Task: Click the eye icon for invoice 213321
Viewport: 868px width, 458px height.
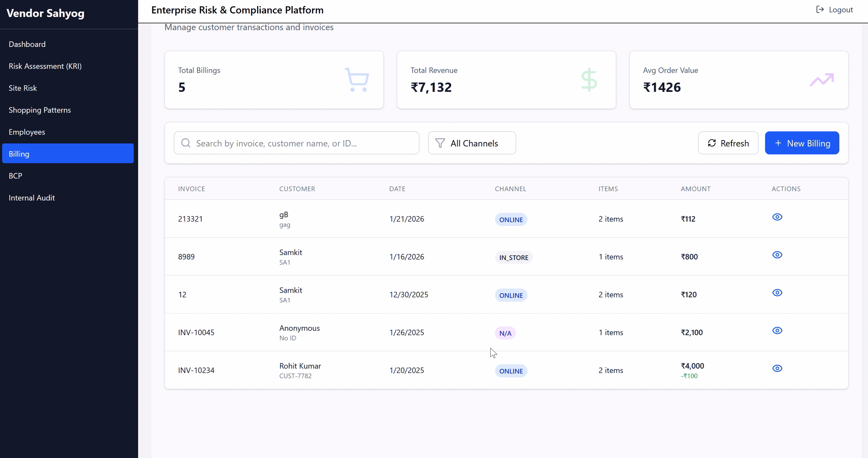Action: click(777, 217)
